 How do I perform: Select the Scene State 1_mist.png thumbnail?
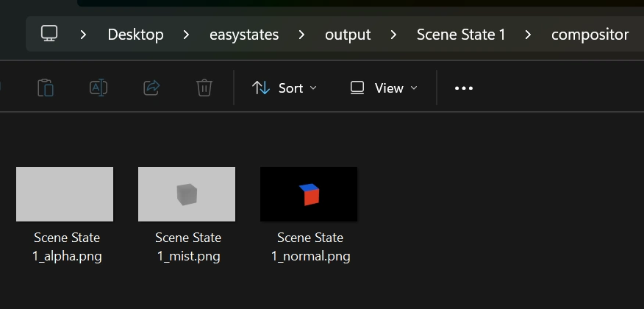[187, 194]
